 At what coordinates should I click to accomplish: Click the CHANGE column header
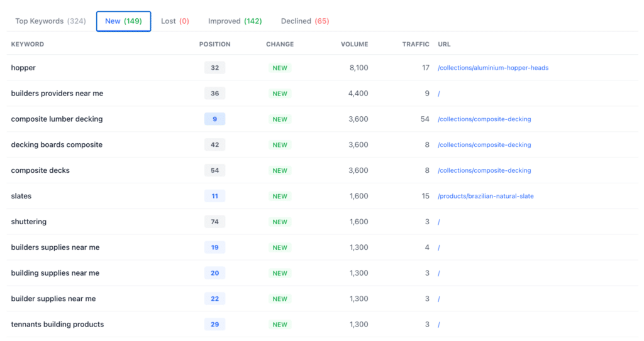click(x=280, y=45)
